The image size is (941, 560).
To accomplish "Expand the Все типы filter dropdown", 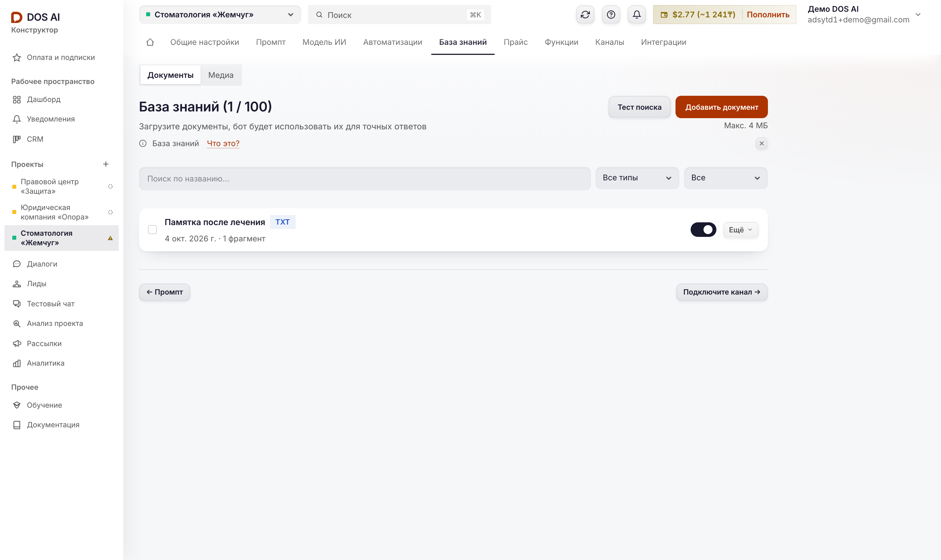I will 637,178.
